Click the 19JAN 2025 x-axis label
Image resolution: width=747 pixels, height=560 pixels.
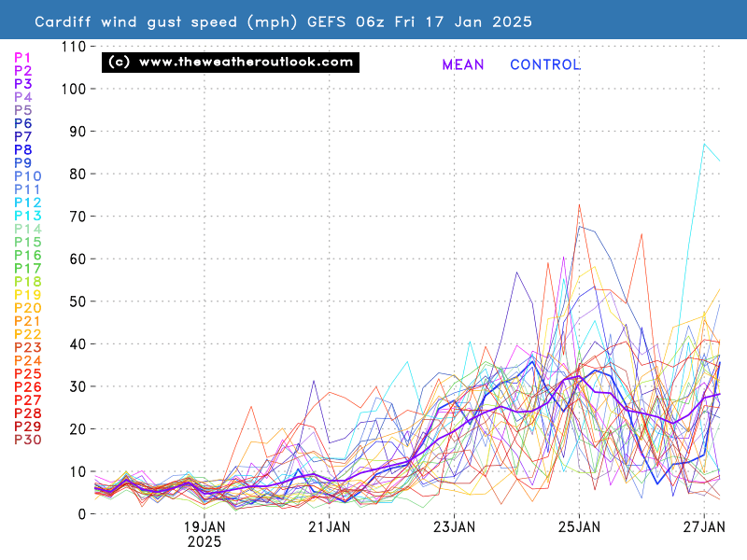204,534
